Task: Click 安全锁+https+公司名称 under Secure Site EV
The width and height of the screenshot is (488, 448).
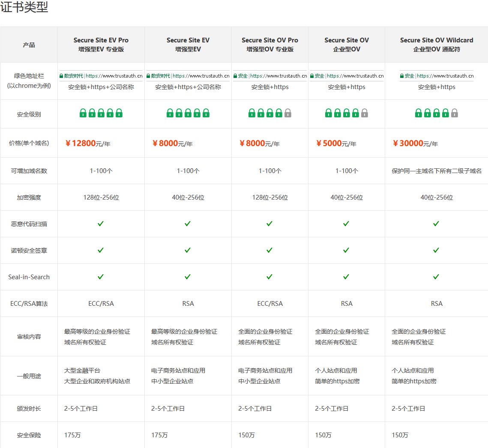Action: tap(188, 87)
